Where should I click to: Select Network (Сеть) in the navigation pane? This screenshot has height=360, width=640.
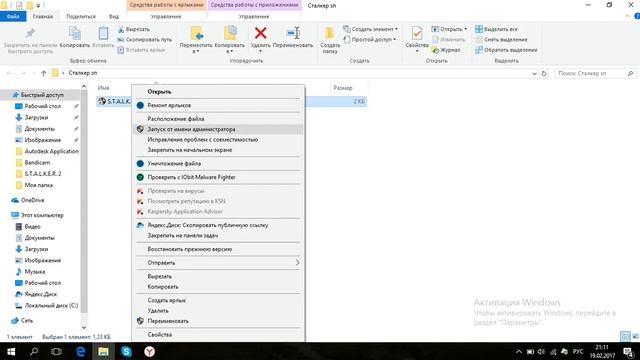27,320
